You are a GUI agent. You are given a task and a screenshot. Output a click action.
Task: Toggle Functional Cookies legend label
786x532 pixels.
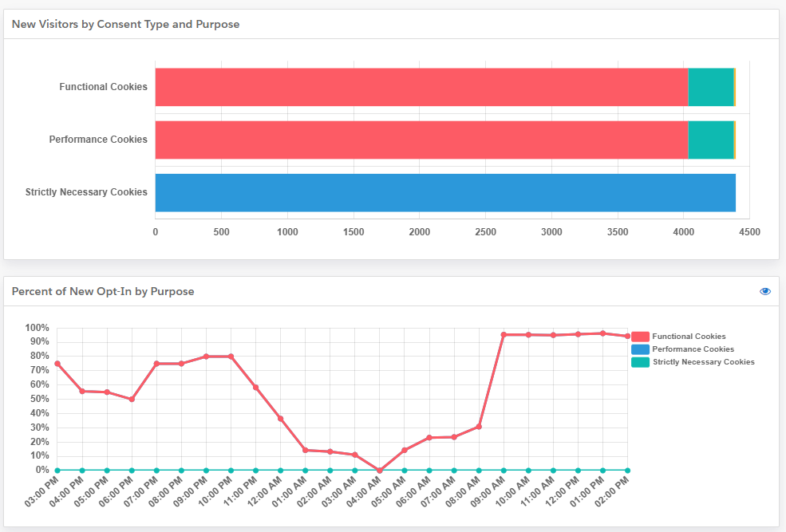tap(689, 337)
